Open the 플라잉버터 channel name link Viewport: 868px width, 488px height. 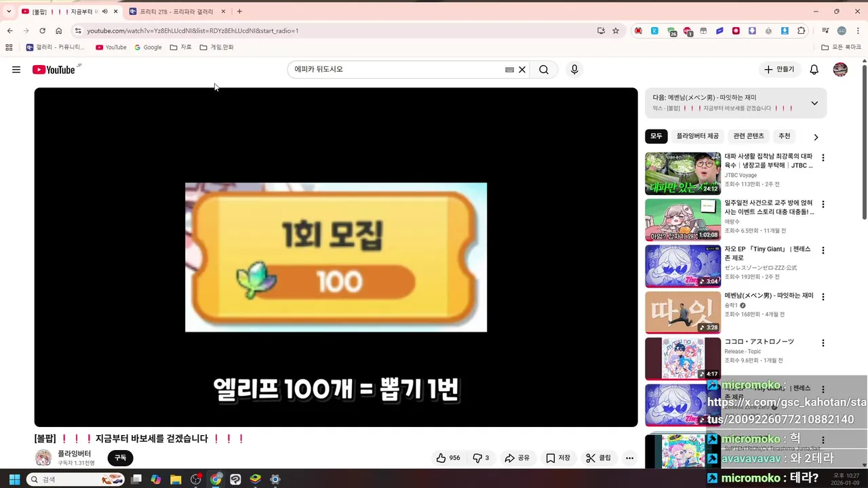pyautogui.click(x=74, y=453)
